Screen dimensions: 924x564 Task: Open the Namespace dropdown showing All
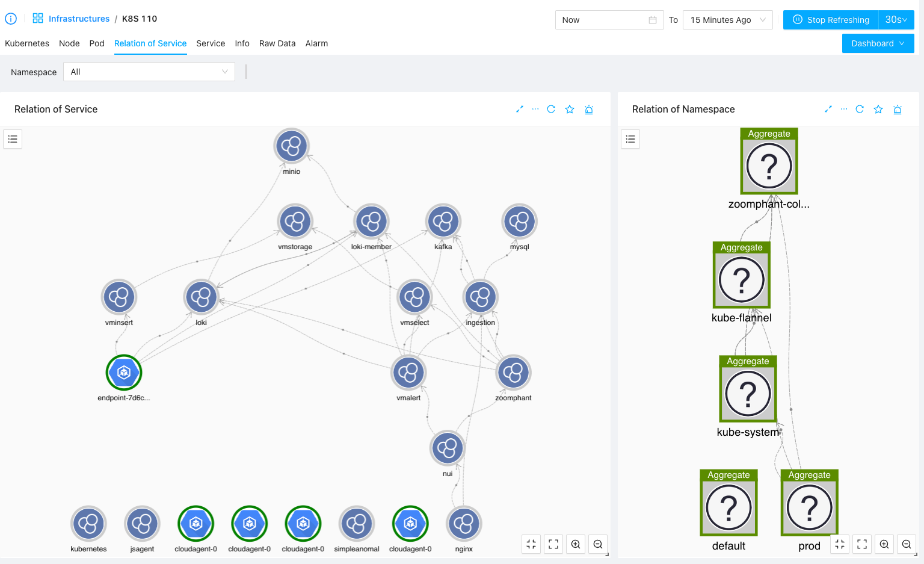click(x=149, y=72)
